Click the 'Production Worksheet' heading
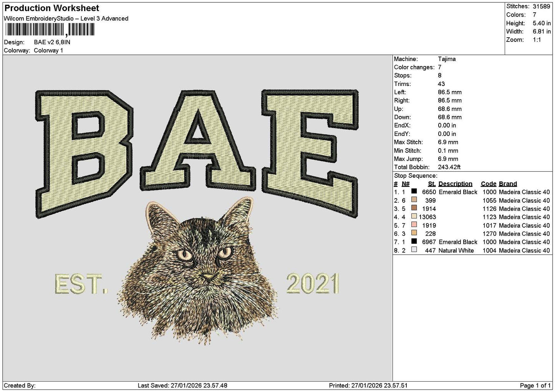This screenshot has width=555, height=392. click(x=52, y=8)
